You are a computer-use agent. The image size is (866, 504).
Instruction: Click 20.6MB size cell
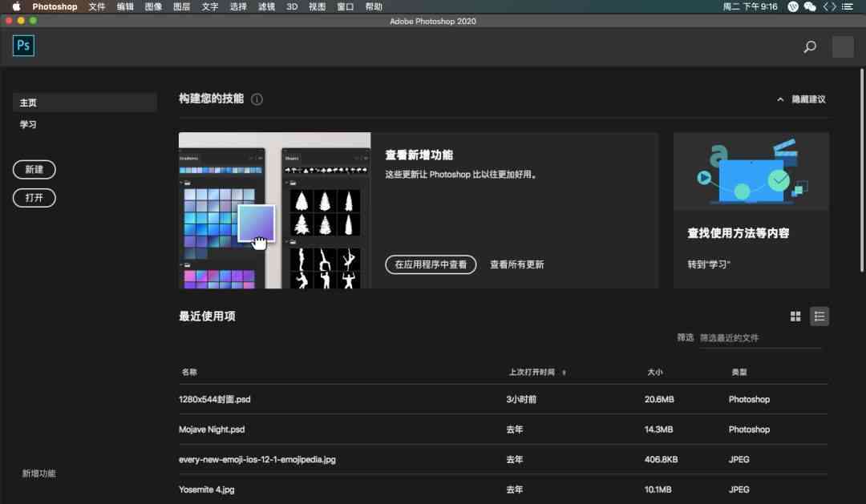(x=659, y=399)
